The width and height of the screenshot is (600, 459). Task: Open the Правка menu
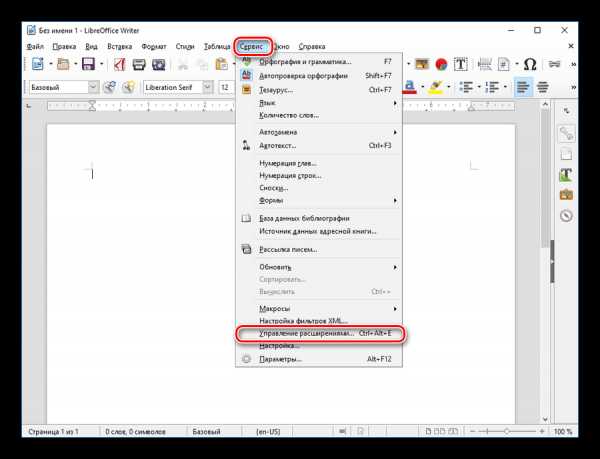coord(64,47)
